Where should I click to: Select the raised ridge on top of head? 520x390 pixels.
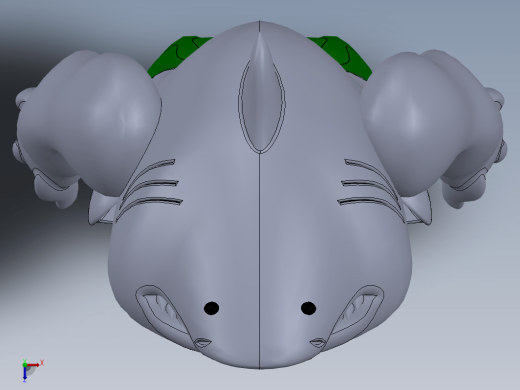(x=261, y=97)
